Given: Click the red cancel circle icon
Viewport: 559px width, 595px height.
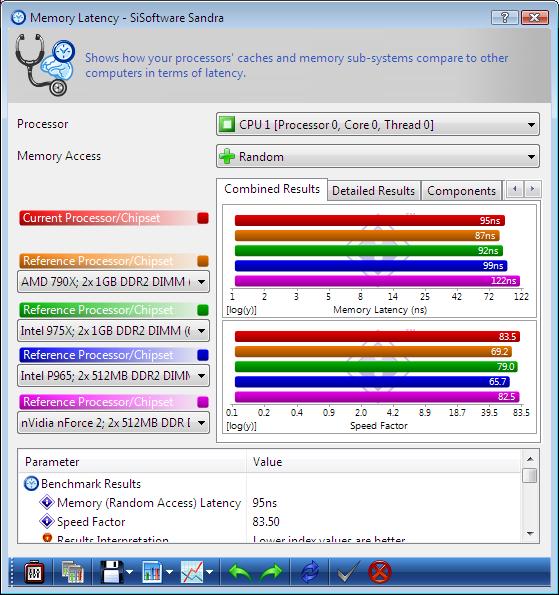Looking at the screenshot, I should point(379,572).
